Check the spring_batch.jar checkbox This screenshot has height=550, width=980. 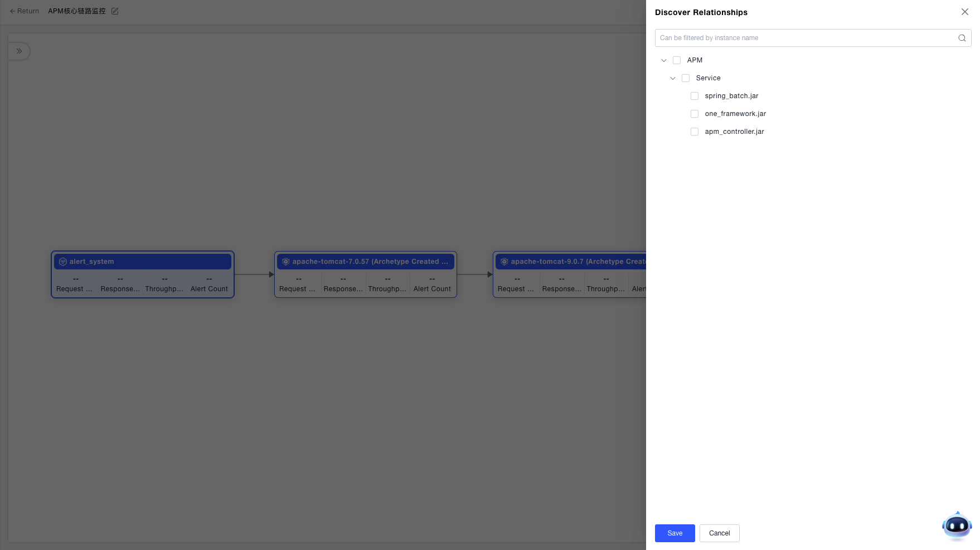click(x=695, y=96)
